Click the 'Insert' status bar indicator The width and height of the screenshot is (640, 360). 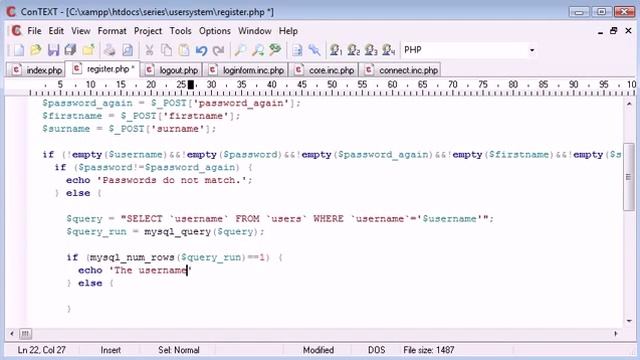tap(111, 350)
